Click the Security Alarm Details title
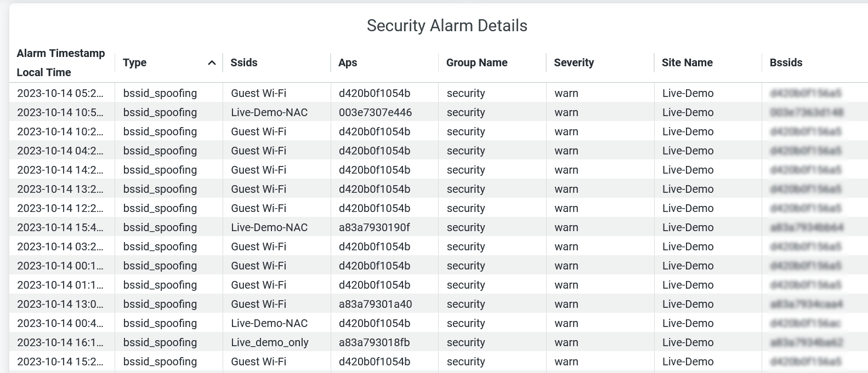 coord(447,26)
